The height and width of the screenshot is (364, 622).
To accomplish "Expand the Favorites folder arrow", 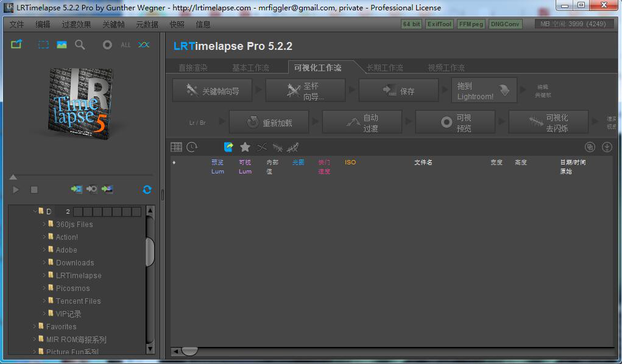I will click(35, 327).
